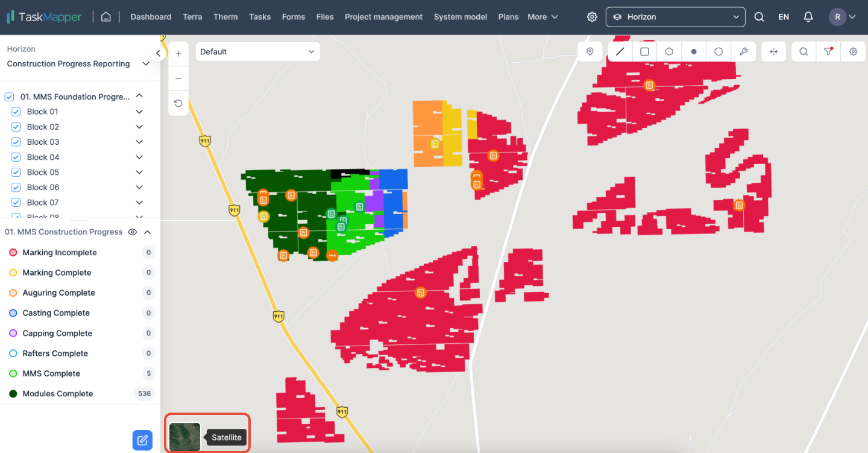Click the orange more-markers cluster icon
The height and width of the screenshot is (453, 868).
tap(332, 256)
